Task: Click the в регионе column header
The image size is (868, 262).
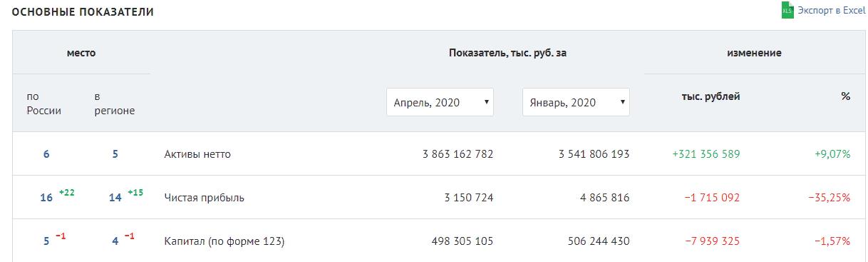Action: click(114, 104)
